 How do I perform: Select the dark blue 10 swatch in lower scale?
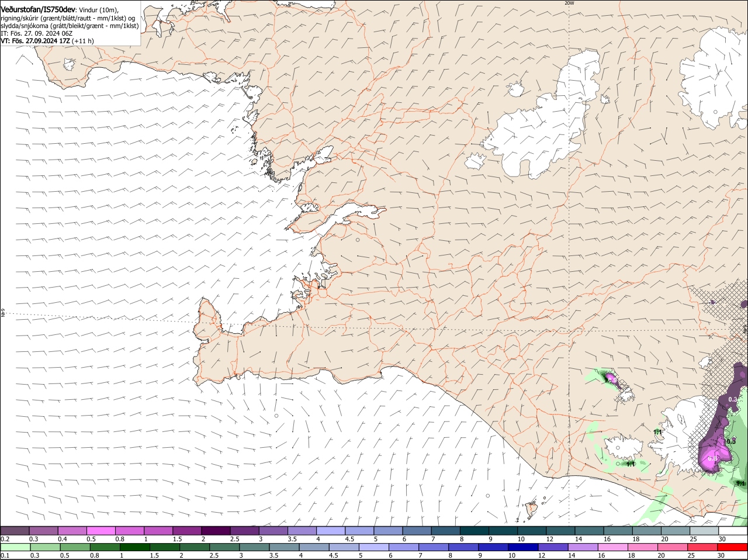pyautogui.click(x=522, y=547)
